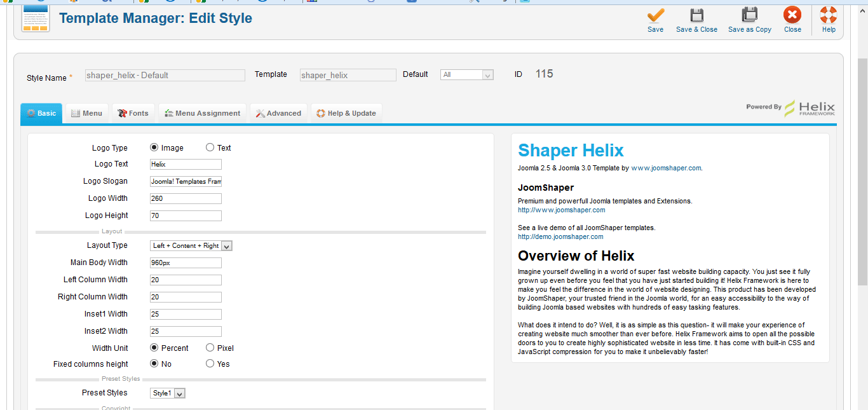The height and width of the screenshot is (410, 868).
Task: Open http://demo.joomshaper.com link
Action: click(x=560, y=236)
